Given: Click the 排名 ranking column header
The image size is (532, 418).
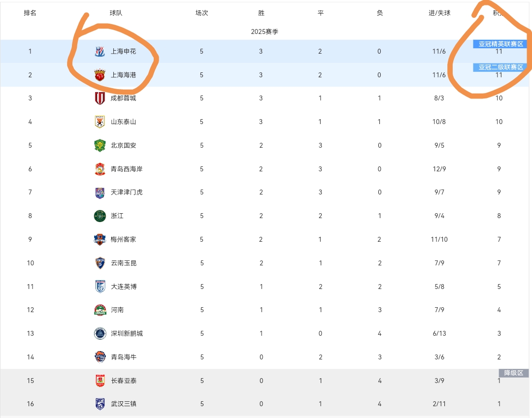Looking at the screenshot, I should pyautogui.click(x=30, y=13).
